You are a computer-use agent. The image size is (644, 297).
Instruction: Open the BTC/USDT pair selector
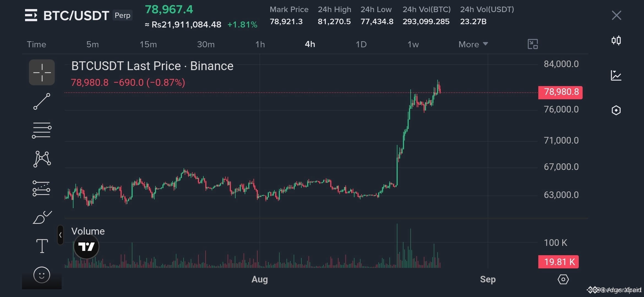(x=76, y=15)
